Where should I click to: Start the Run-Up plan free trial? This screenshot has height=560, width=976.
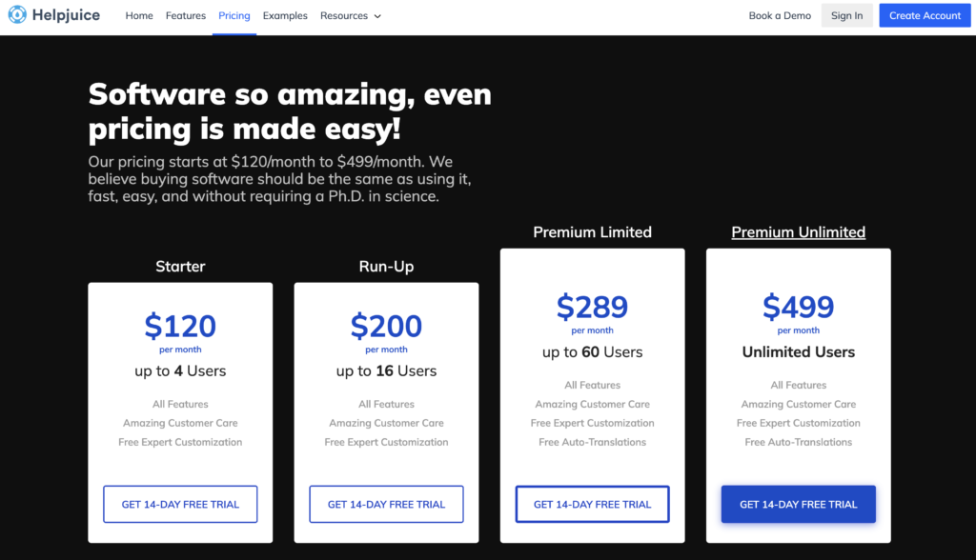[x=387, y=504]
